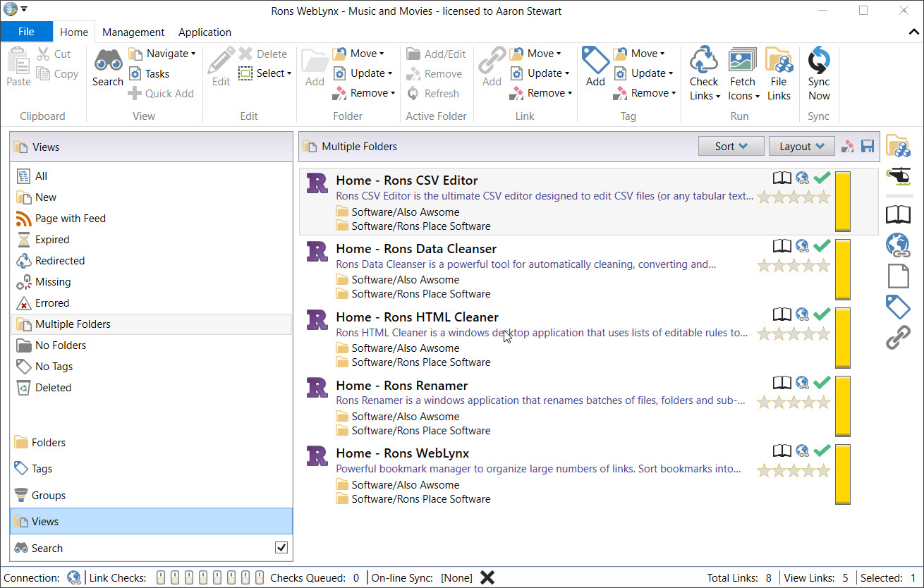Screen dimensions: 924x588
Task: Switch to the Management tab
Action: pyautogui.click(x=133, y=32)
